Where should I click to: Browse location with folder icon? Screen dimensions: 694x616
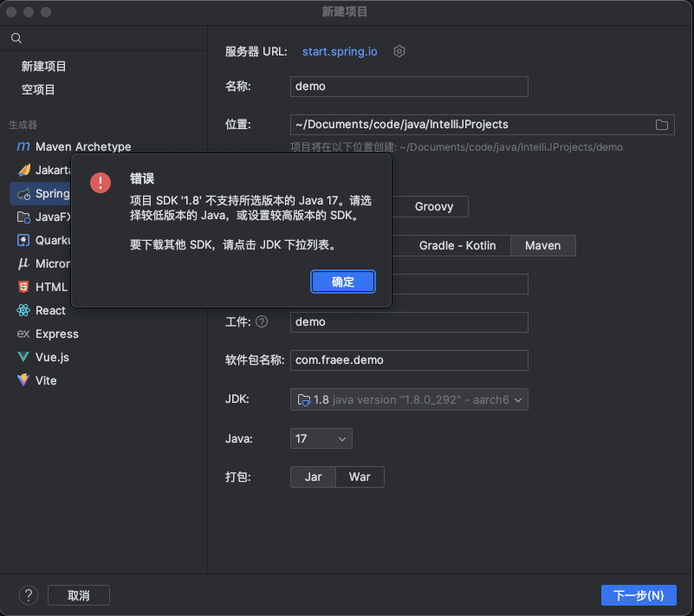coord(662,125)
